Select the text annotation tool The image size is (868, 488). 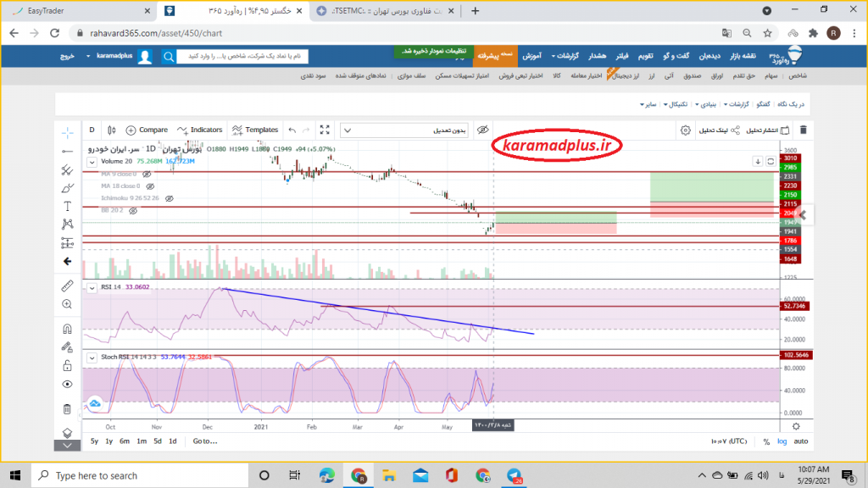click(x=67, y=207)
